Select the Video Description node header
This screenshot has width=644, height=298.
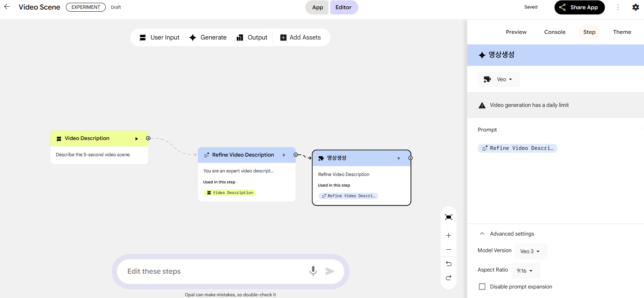99,139
